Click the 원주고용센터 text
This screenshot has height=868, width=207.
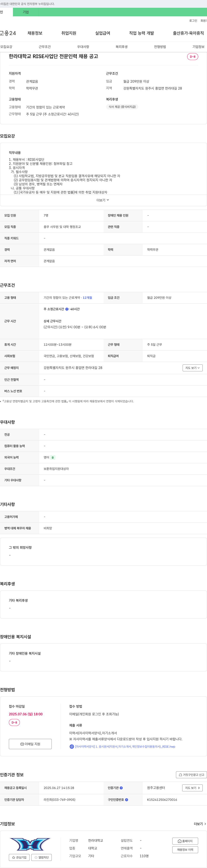156,788
